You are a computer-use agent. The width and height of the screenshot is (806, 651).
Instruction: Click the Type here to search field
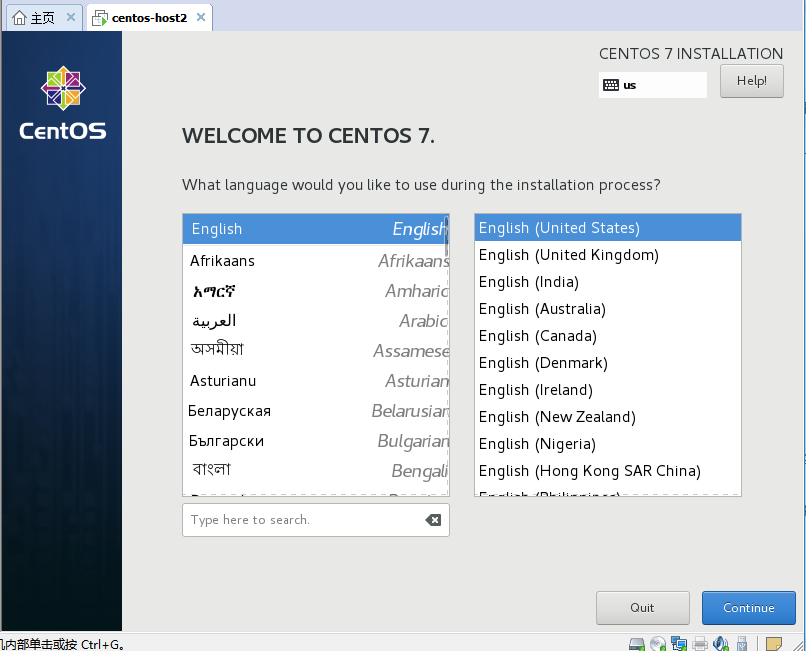[316, 520]
